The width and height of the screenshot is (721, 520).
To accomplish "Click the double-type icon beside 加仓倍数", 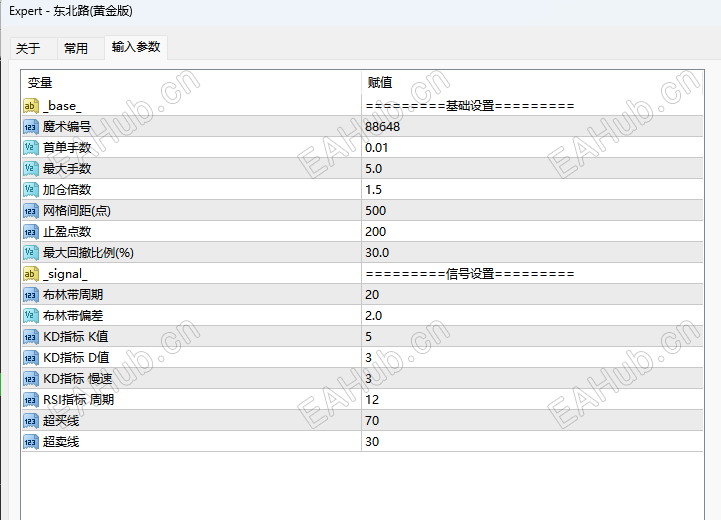I will pyautogui.click(x=31, y=190).
